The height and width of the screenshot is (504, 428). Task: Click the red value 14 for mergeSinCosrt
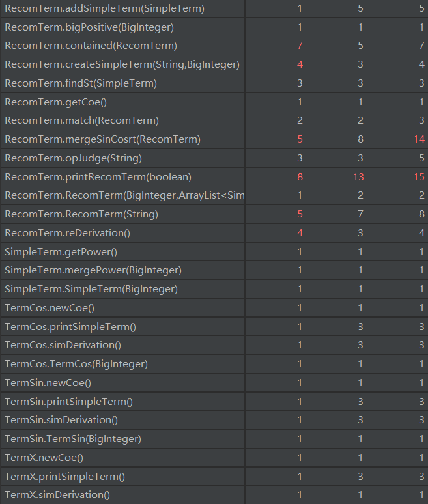click(418, 139)
